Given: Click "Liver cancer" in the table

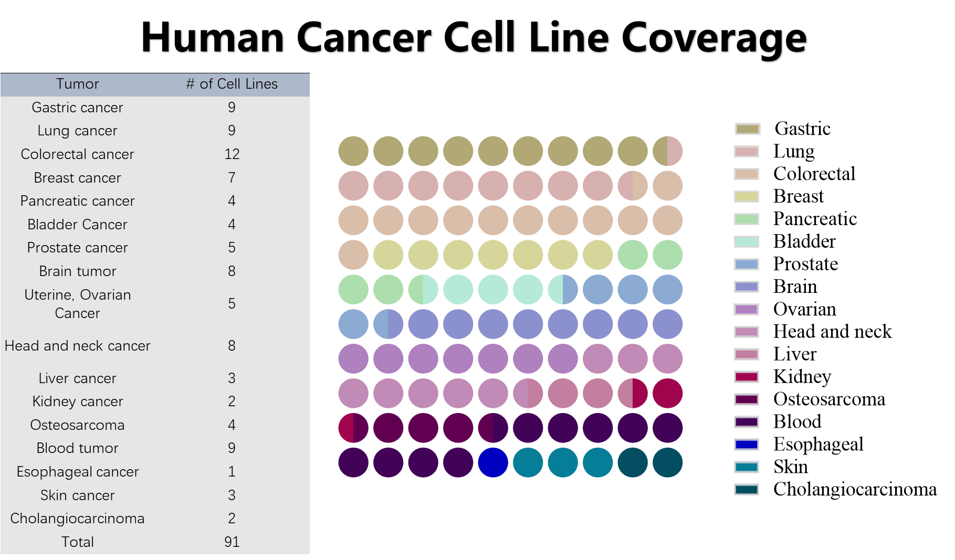Looking at the screenshot, I should [78, 378].
